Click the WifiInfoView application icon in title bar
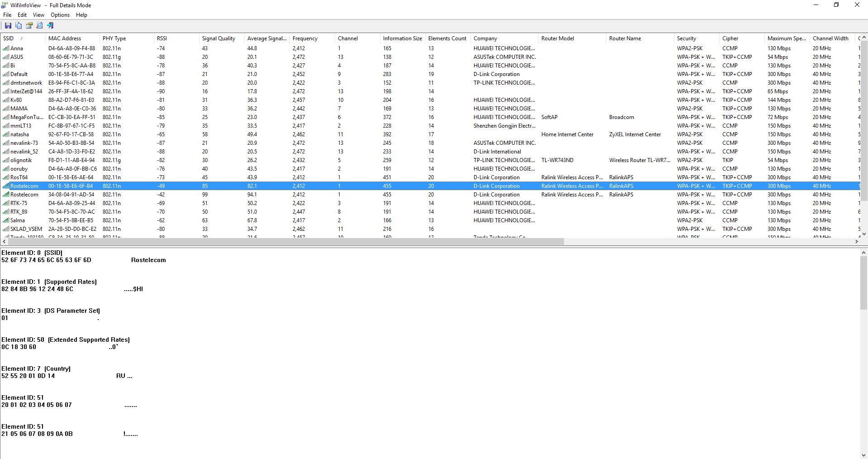Screen dimensions: 868x459 [x=5, y=5]
